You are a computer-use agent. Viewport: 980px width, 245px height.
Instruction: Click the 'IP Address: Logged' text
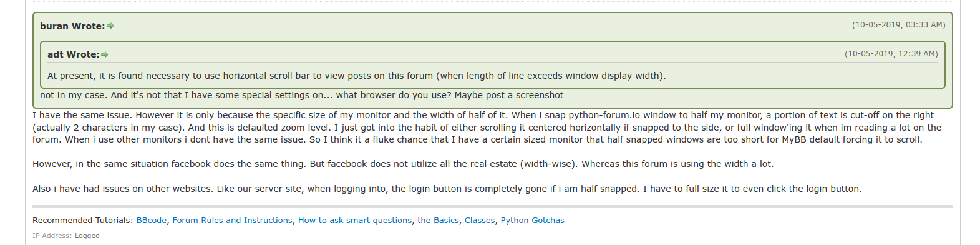click(66, 236)
